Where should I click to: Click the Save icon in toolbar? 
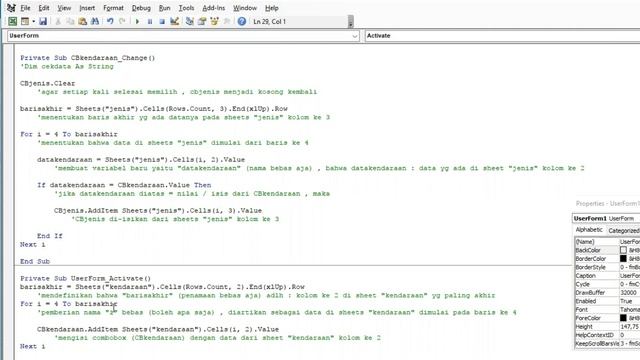tap(43, 21)
